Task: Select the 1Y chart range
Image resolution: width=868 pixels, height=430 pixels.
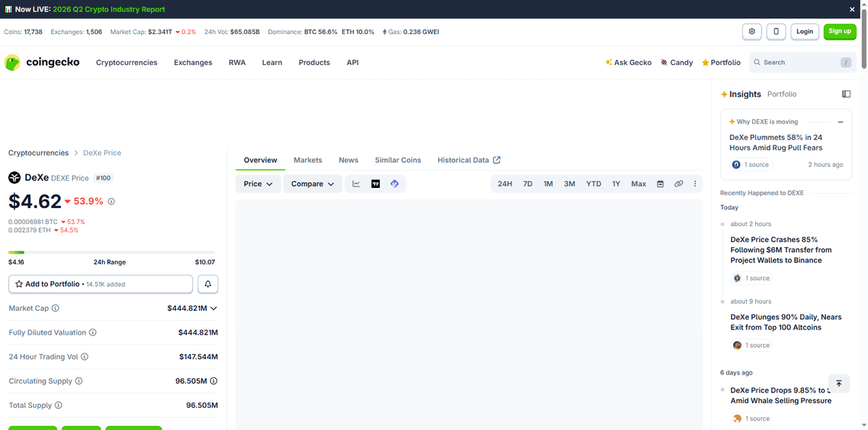Action: coord(616,184)
